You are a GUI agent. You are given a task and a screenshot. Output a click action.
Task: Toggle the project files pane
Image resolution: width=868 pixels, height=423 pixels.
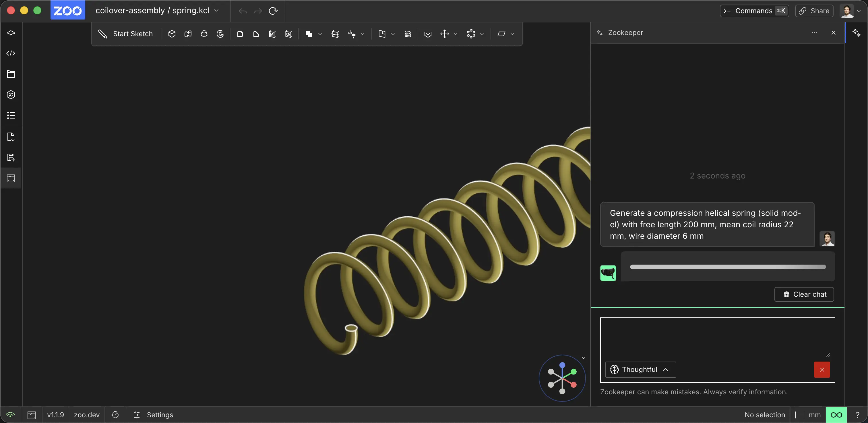[x=11, y=74]
